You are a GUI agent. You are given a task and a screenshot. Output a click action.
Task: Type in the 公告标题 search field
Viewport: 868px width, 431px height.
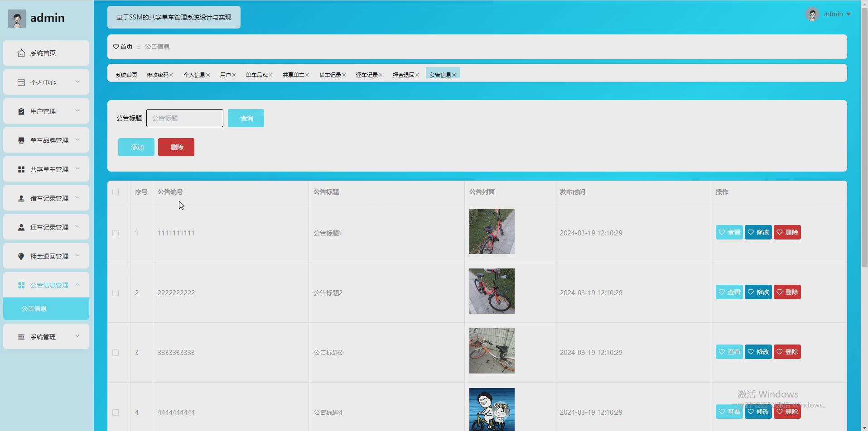(184, 118)
